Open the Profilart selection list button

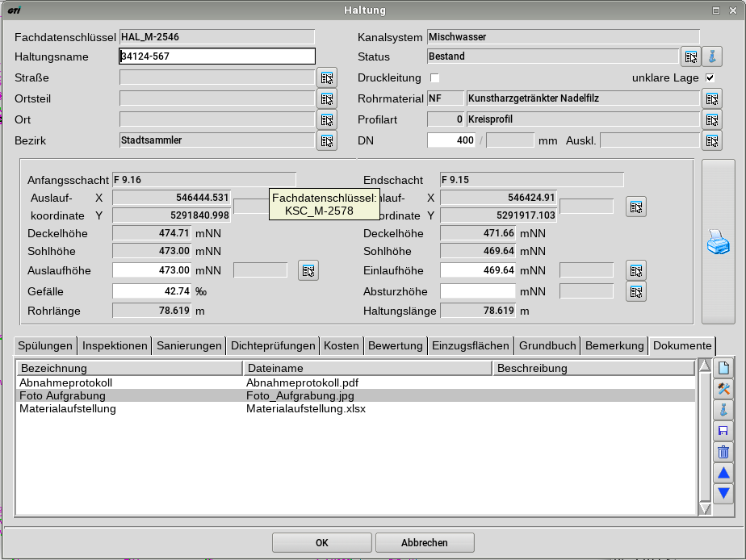click(711, 119)
